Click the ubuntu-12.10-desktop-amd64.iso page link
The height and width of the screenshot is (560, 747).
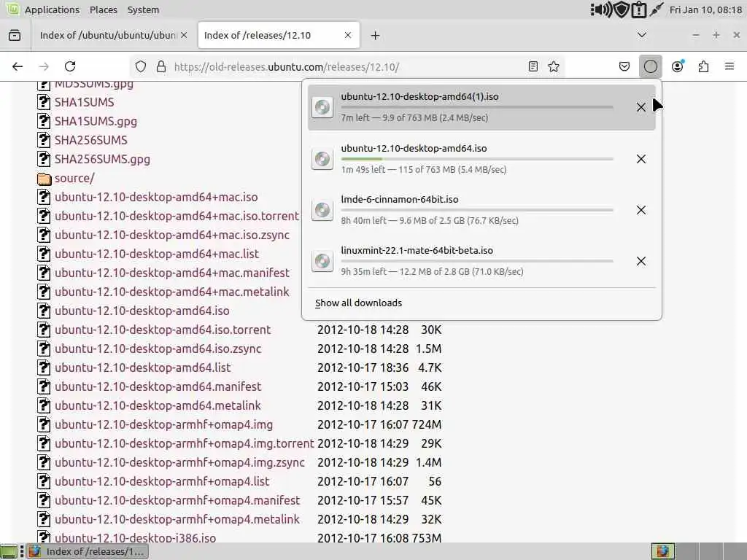point(142,311)
